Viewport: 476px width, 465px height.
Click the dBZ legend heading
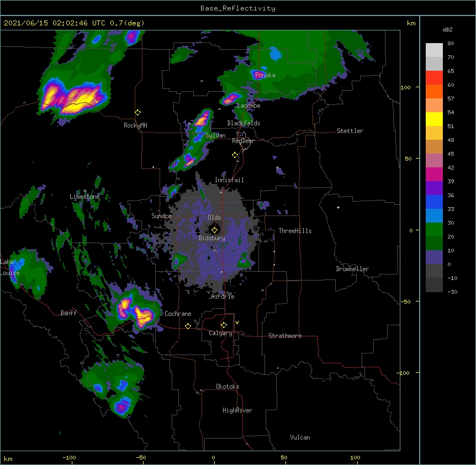pos(447,30)
